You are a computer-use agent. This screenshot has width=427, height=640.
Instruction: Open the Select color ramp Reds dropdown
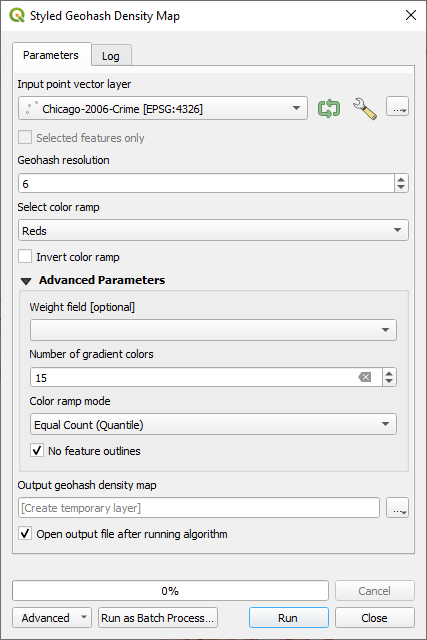(213, 230)
